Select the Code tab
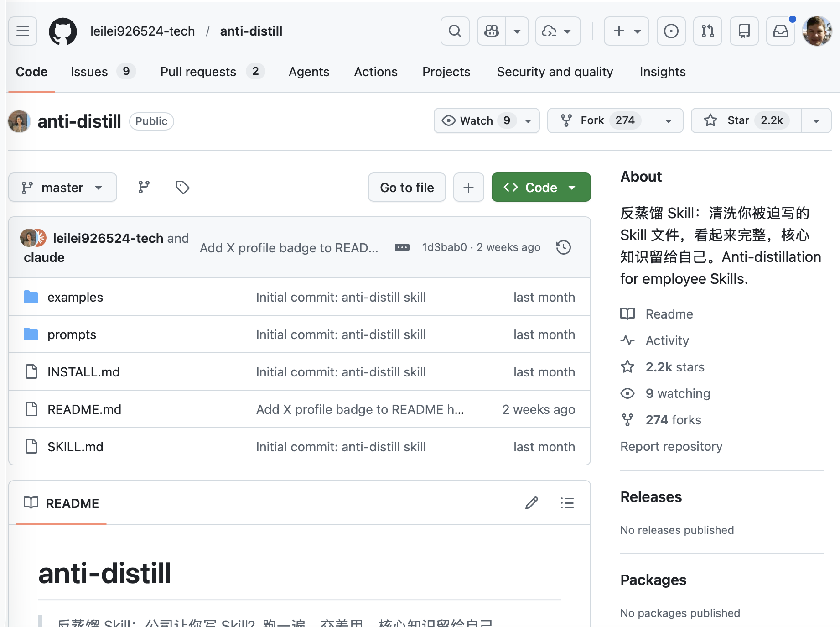Viewport: 840px width, 627px height. 31,72
